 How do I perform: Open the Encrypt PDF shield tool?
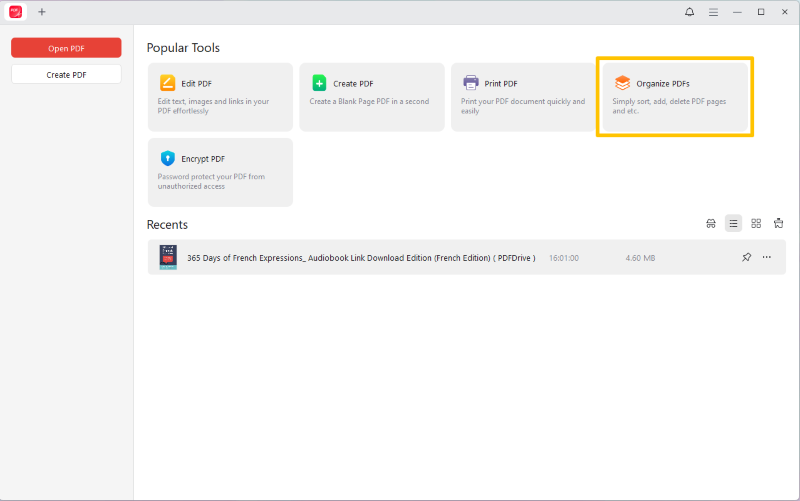coord(220,172)
